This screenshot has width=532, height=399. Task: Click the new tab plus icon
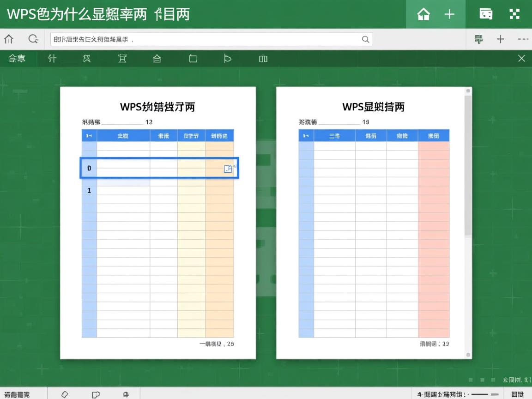pos(449,14)
